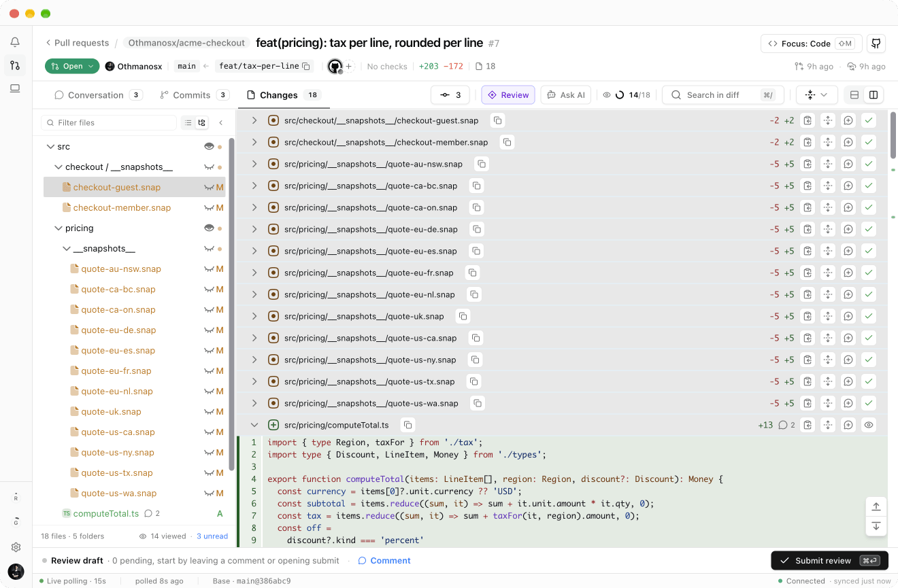Click in Search in diff field
This screenshot has height=588, width=898.
point(722,94)
